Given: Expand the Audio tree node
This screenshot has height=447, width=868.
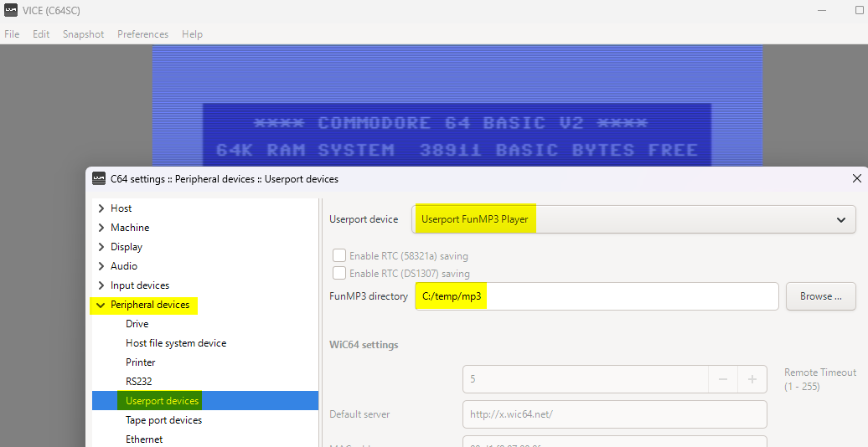Looking at the screenshot, I should [x=101, y=266].
